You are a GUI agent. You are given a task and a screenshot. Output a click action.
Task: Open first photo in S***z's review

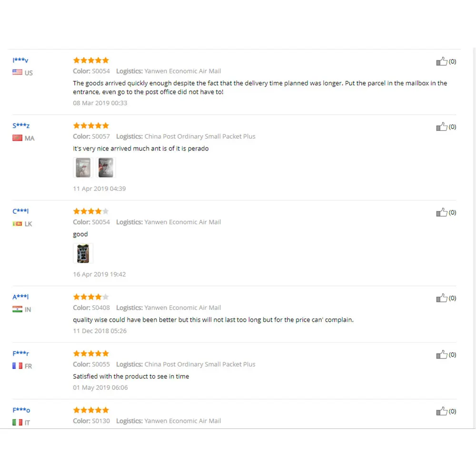(x=83, y=168)
